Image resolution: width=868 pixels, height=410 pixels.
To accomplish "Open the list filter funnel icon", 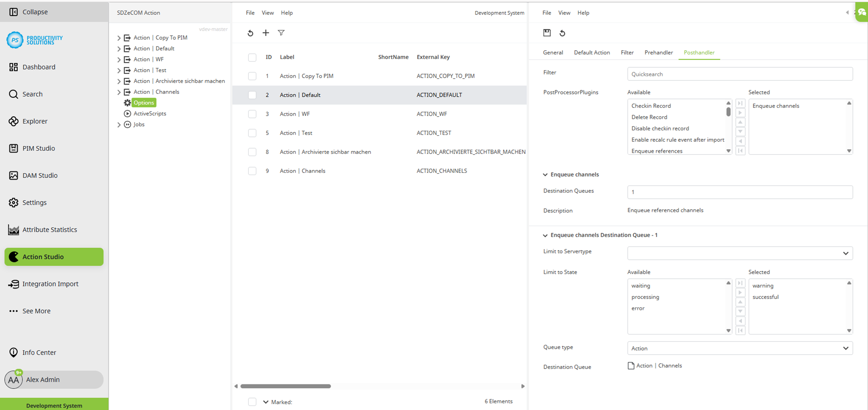I will 281,33.
